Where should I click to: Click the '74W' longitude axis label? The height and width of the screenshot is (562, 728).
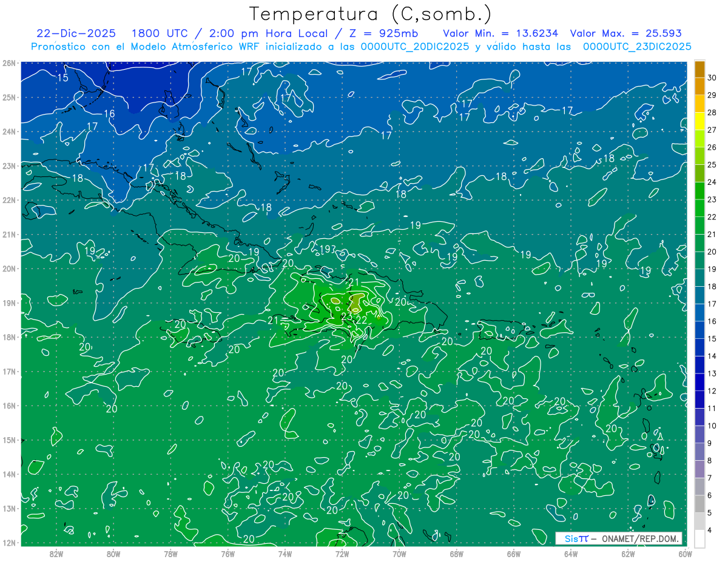click(285, 554)
